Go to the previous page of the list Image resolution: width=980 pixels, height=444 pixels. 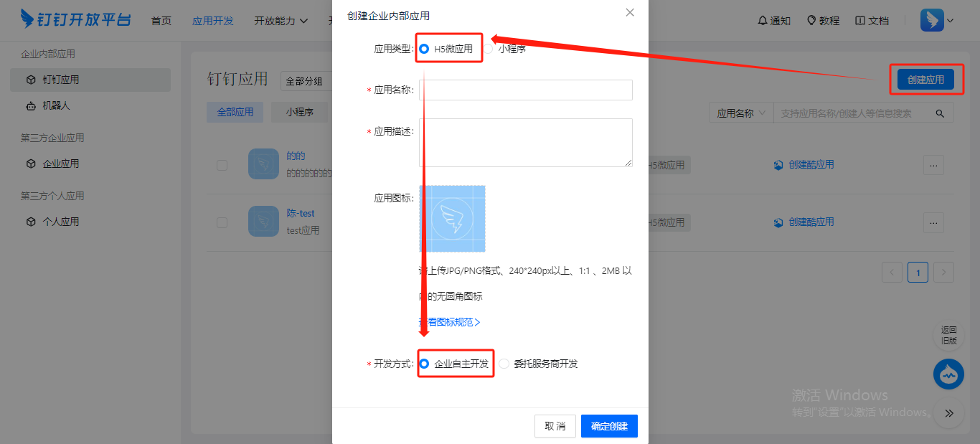click(x=892, y=273)
